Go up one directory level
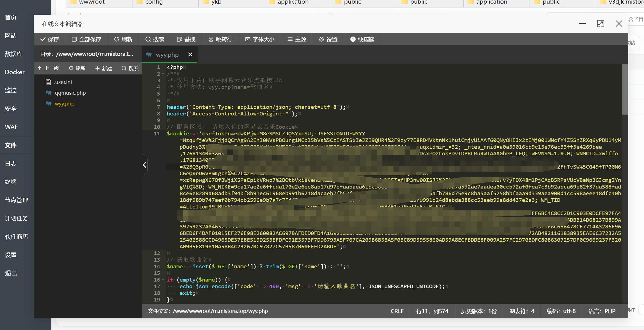This screenshot has height=330, width=644. [x=48, y=68]
